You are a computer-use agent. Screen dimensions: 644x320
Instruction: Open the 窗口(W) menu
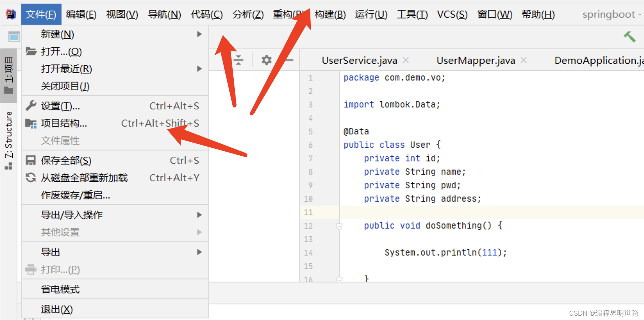pyautogui.click(x=495, y=14)
